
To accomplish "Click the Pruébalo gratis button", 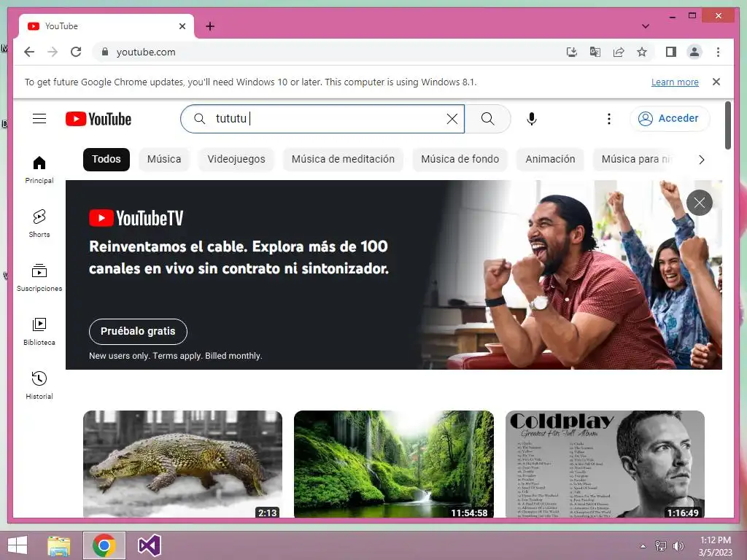I will [x=138, y=332].
